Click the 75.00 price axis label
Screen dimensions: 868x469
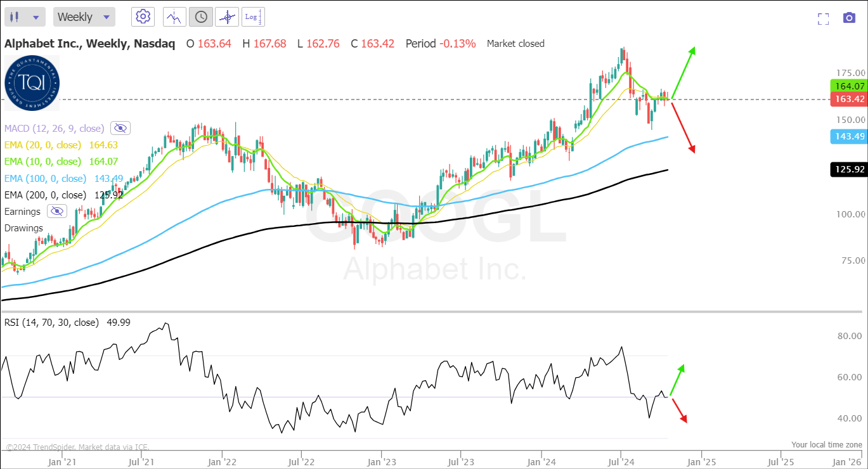click(853, 260)
